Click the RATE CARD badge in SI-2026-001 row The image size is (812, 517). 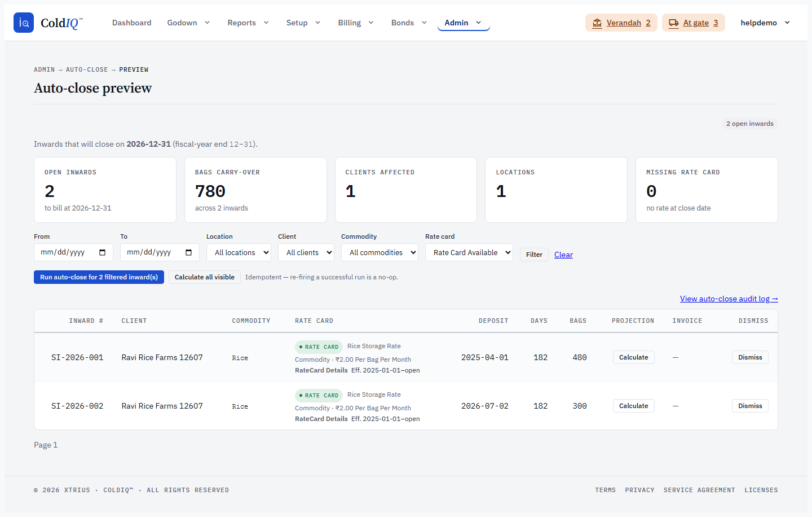[319, 347]
